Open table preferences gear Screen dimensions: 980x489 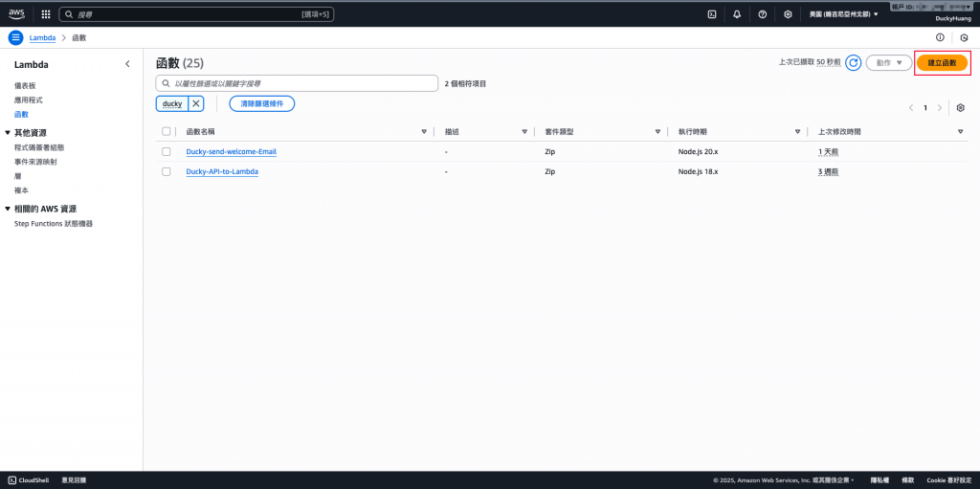point(961,107)
